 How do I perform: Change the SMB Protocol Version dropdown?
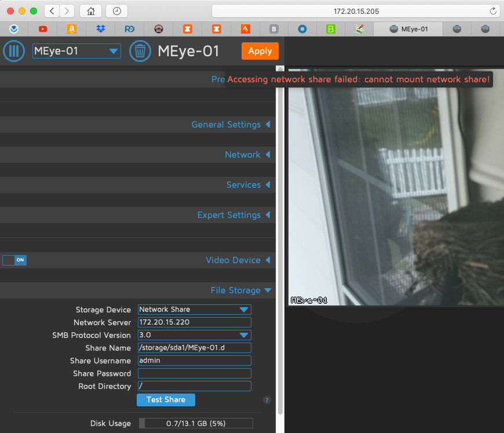[194, 335]
